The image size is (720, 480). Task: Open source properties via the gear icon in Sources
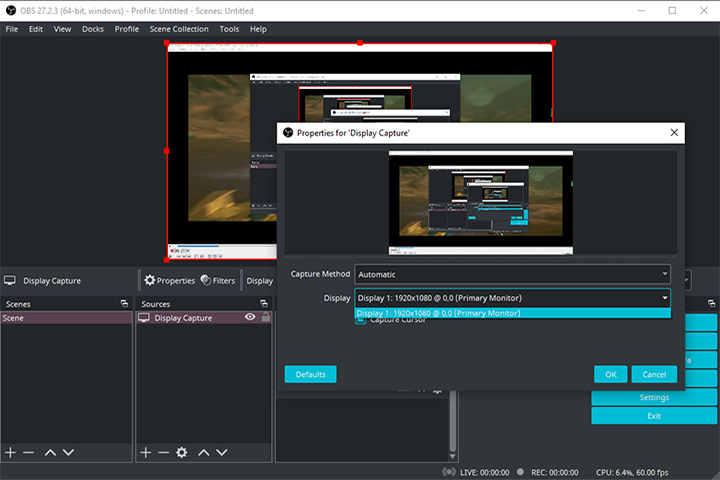coord(181,453)
